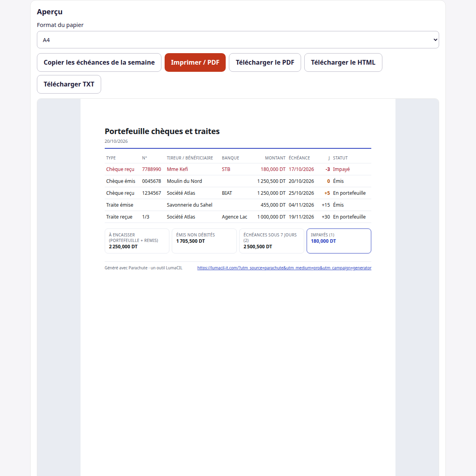Click the Impayé status cell

[x=342, y=169]
